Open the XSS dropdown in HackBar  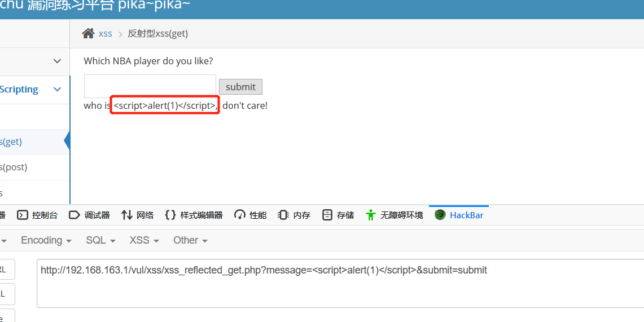point(144,240)
